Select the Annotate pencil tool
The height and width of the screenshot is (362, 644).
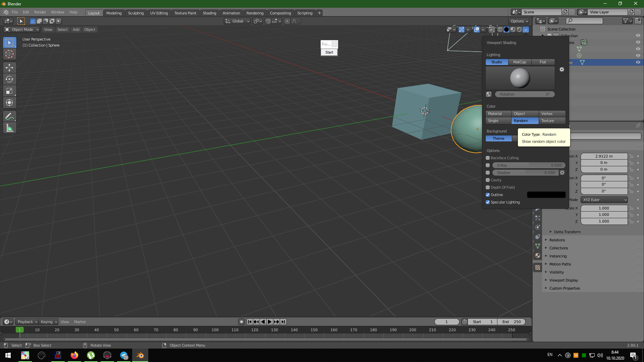[9, 116]
